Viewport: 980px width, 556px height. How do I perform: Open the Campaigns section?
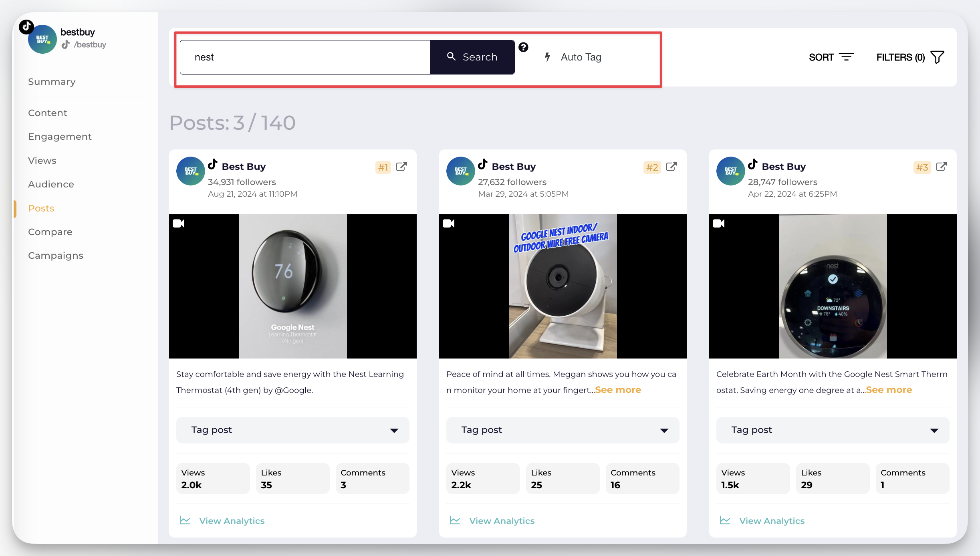click(x=56, y=256)
